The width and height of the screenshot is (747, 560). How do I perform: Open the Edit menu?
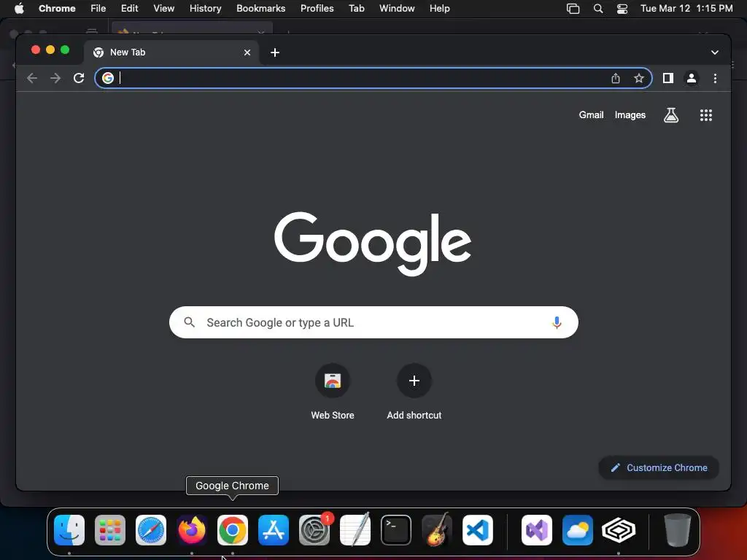click(129, 8)
